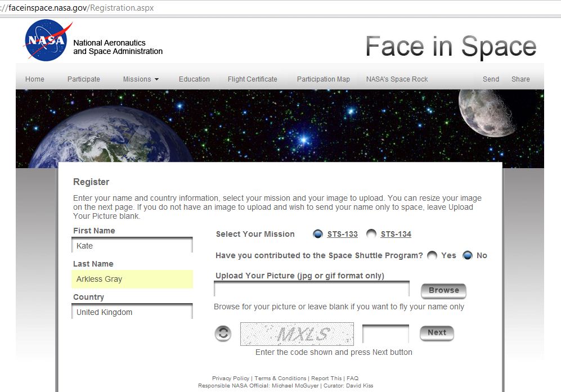Click the Browse button

[443, 290]
